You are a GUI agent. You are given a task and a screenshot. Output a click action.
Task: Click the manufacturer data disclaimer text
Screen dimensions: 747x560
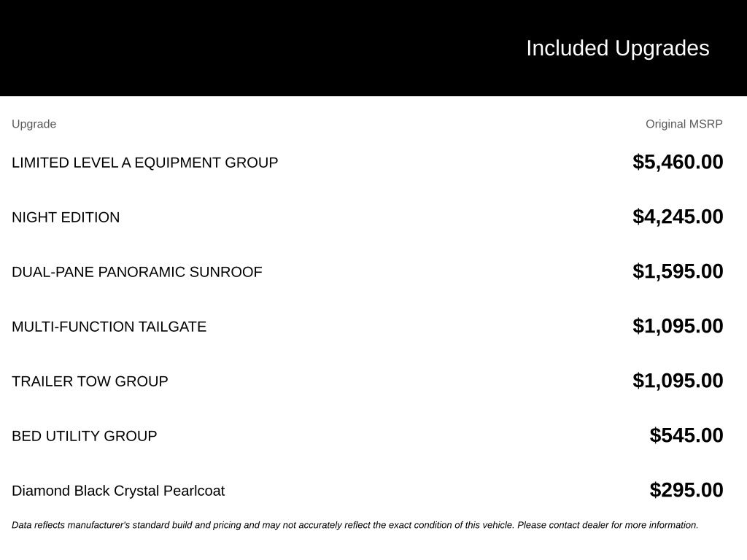pos(355,525)
